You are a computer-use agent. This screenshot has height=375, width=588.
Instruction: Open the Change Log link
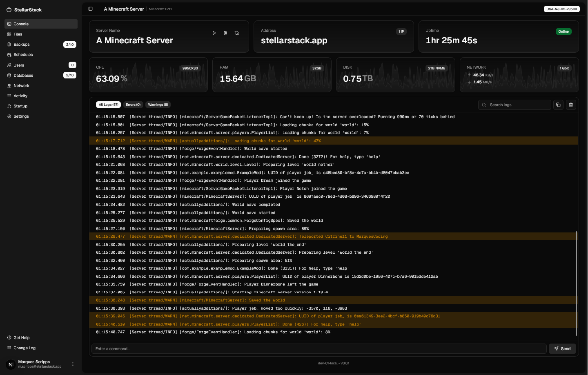(41, 348)
